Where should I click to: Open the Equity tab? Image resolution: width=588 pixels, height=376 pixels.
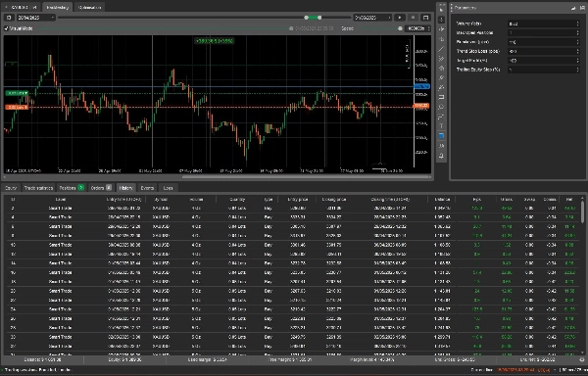tap(11, 188)
